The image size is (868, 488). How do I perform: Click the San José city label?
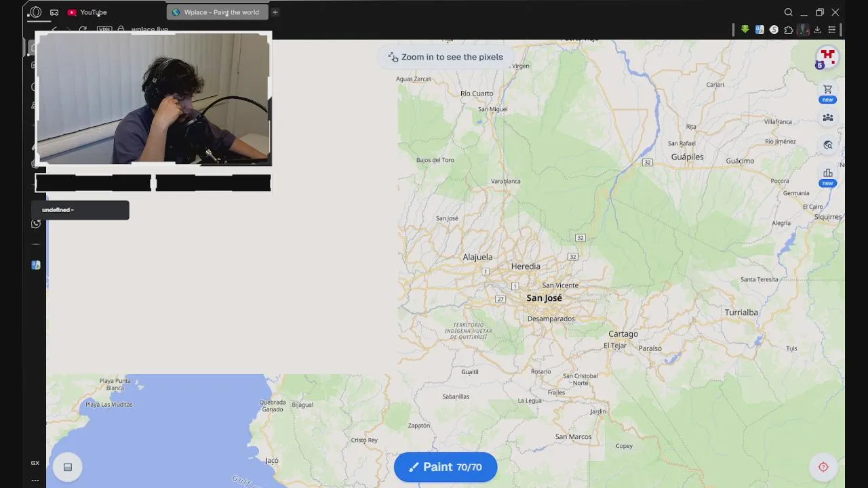tap(544, 298)
